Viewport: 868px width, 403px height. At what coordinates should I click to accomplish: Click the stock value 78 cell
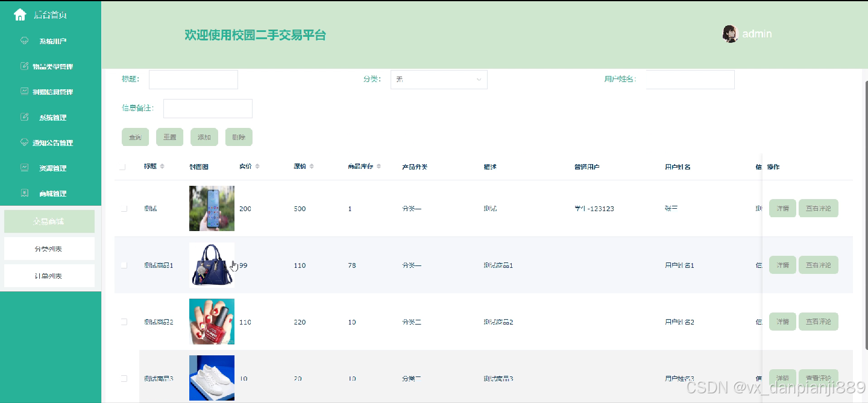tap(352, 265)
